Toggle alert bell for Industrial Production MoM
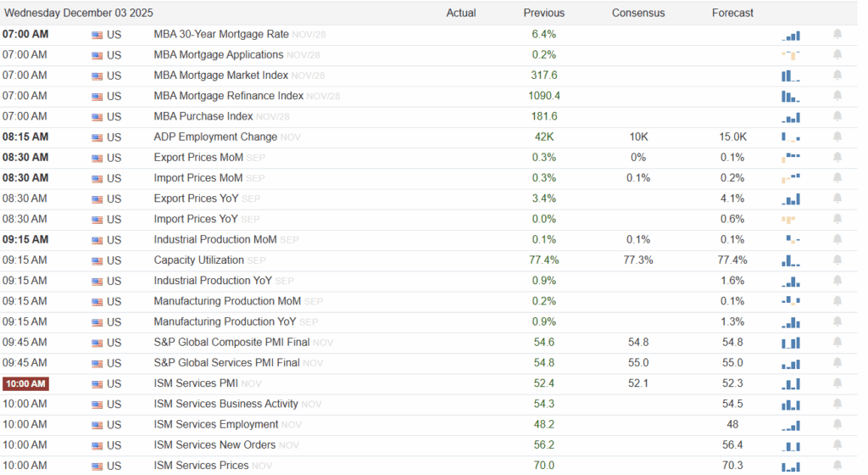This screenshot has width=868, height=475. pos(837,240)
